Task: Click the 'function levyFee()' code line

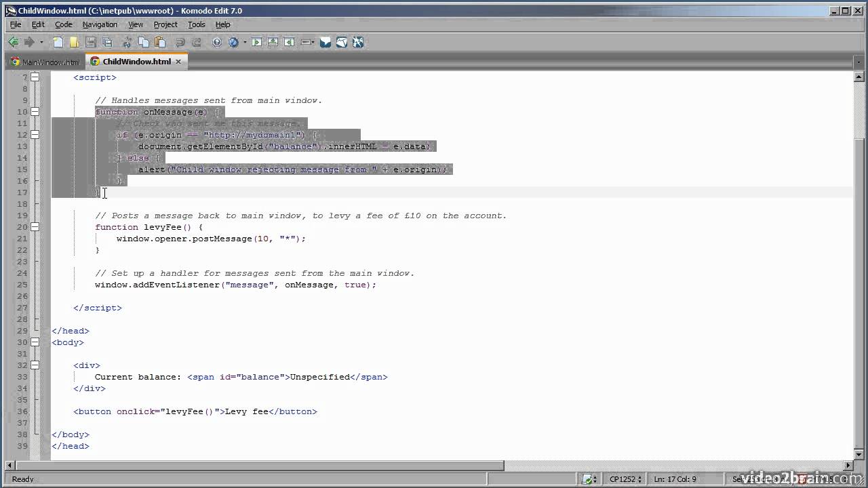Action: coord(149,227)
